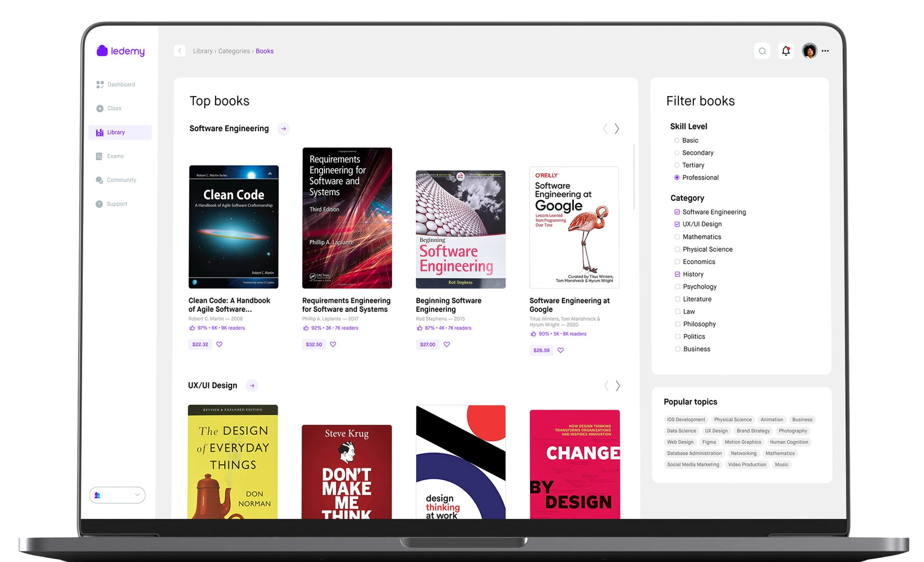Uncheck the UX/UI Design category filter
This screenshot has height=562, width=924.
[x=677, y=224]
